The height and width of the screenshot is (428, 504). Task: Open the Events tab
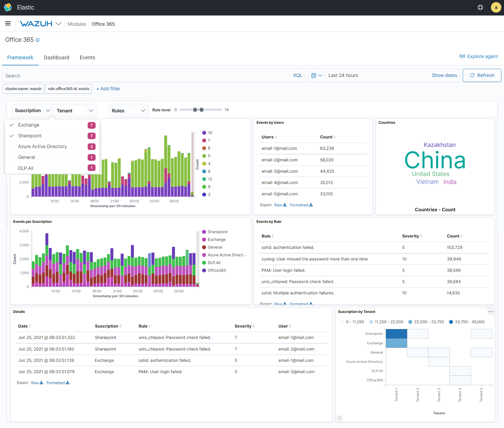click(87, 58)
